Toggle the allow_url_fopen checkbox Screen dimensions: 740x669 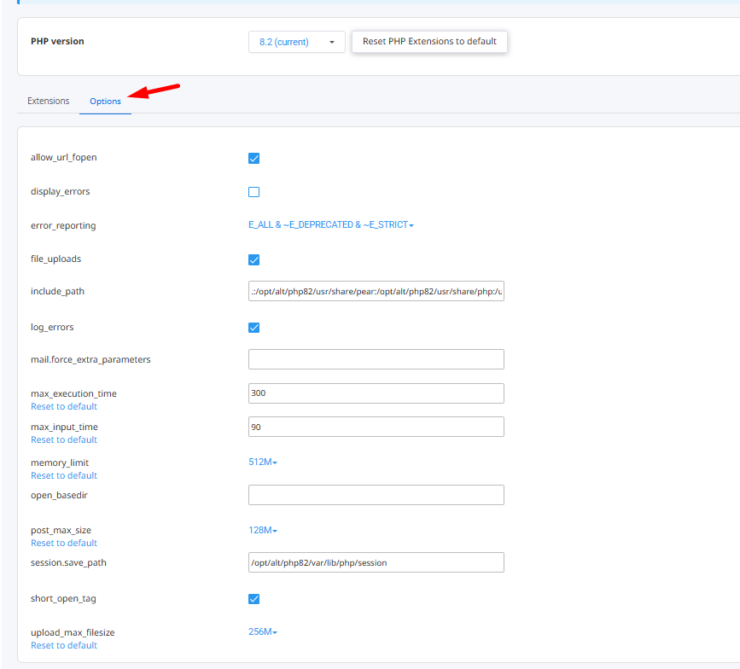(254, 158)
